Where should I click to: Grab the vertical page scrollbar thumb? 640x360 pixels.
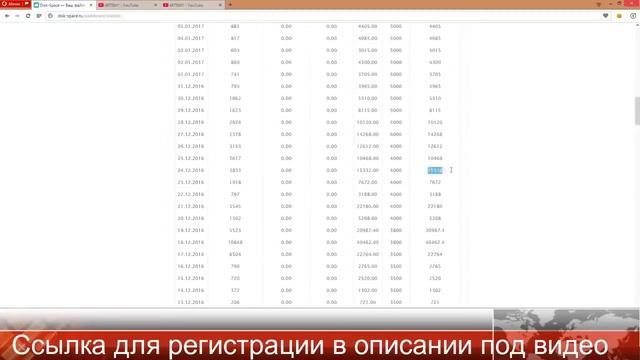(637, 111)
